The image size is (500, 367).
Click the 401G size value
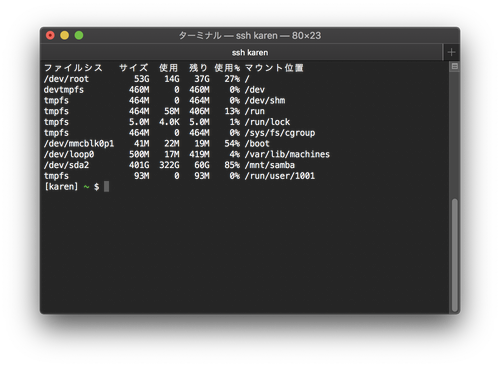(139, 165)
